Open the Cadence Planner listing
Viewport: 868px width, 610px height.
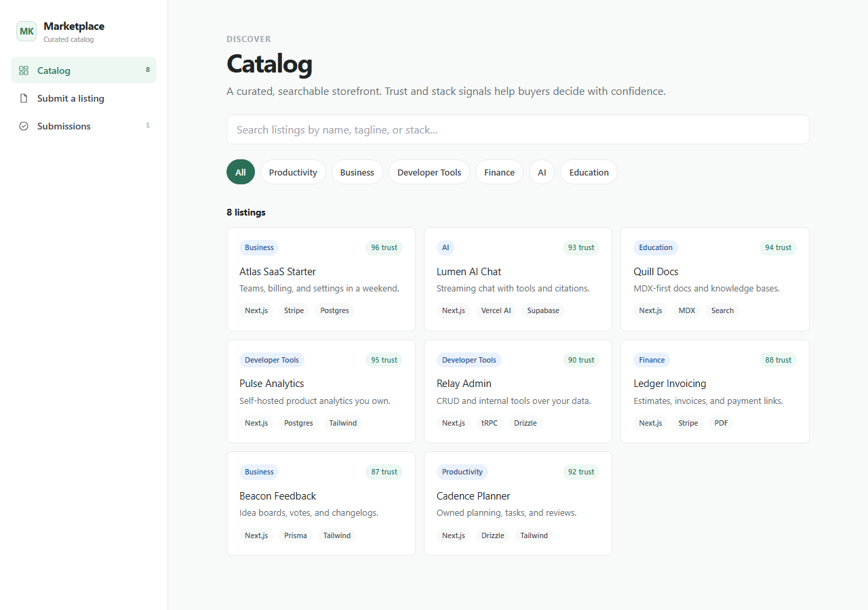point(517,504)
